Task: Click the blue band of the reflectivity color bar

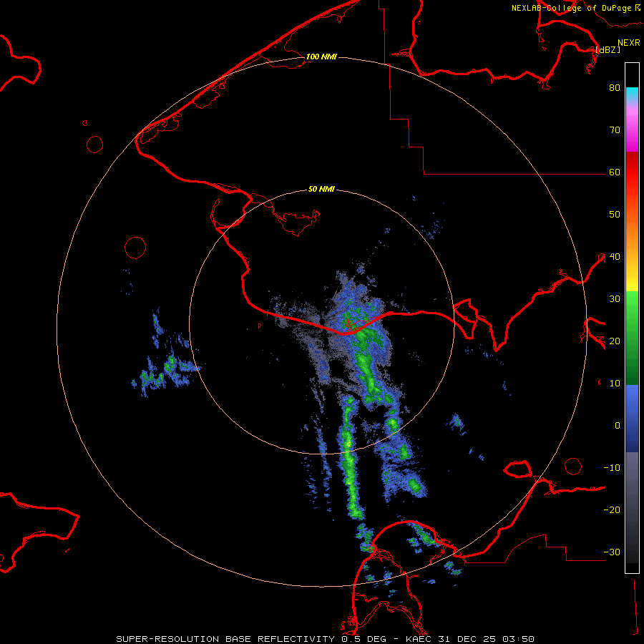Action: tap(632, 418)
